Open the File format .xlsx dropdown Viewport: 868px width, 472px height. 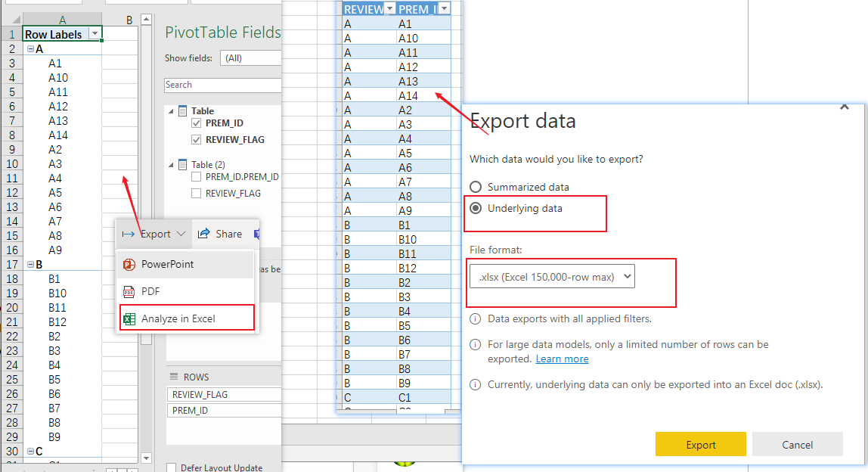pos(552,276)
